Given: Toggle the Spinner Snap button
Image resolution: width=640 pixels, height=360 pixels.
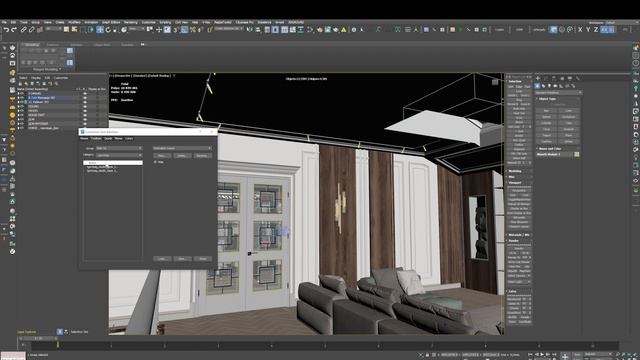Looking at the screenshot, I should [201, 29].
